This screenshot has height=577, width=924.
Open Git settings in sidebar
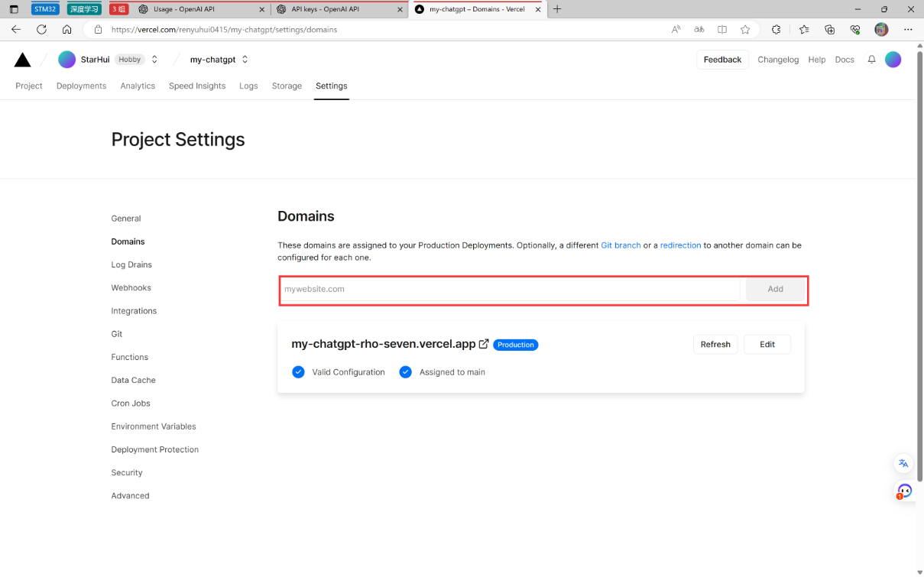117,334
